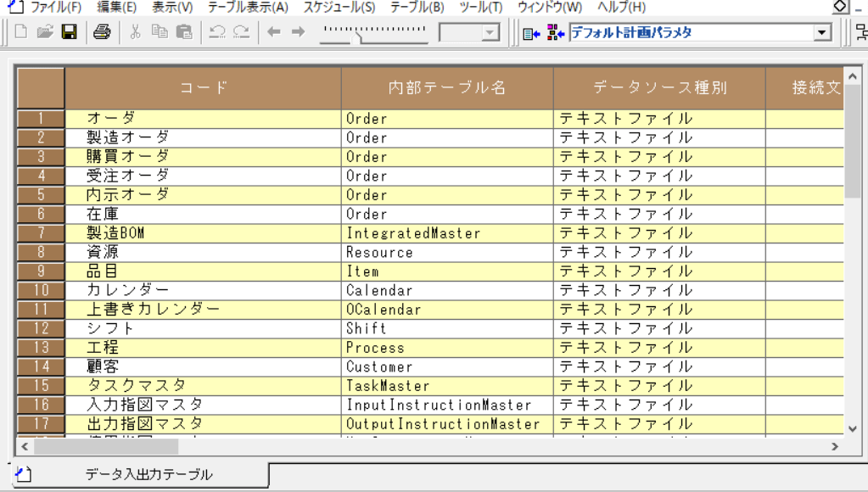
Task: Click the Resource table name cell
Action: (447, 252)
